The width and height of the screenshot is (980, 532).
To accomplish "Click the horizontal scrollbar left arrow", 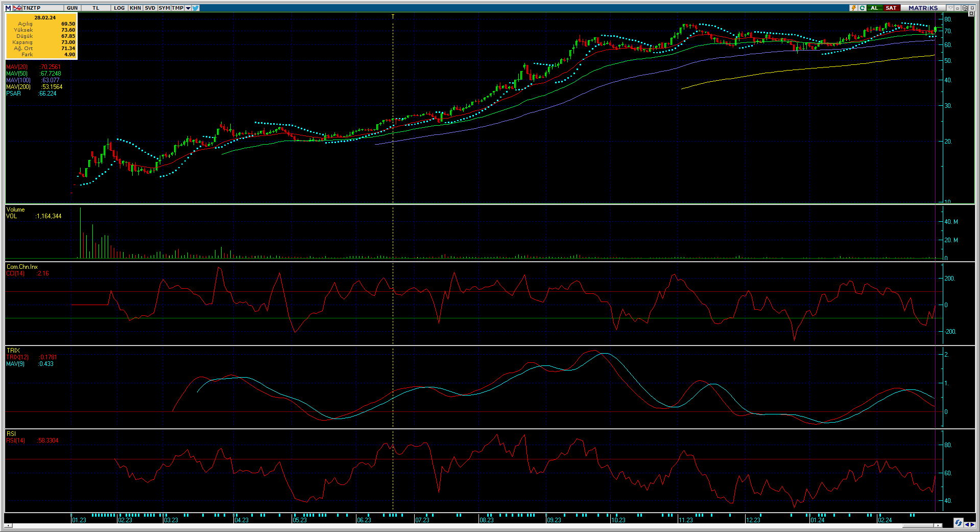I will pos(8,525).
